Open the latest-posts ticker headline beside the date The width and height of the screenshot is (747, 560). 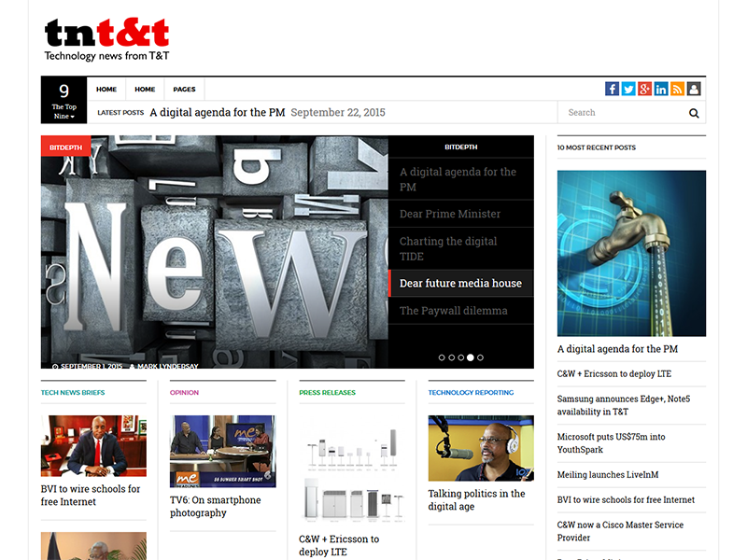coord(218,112)
